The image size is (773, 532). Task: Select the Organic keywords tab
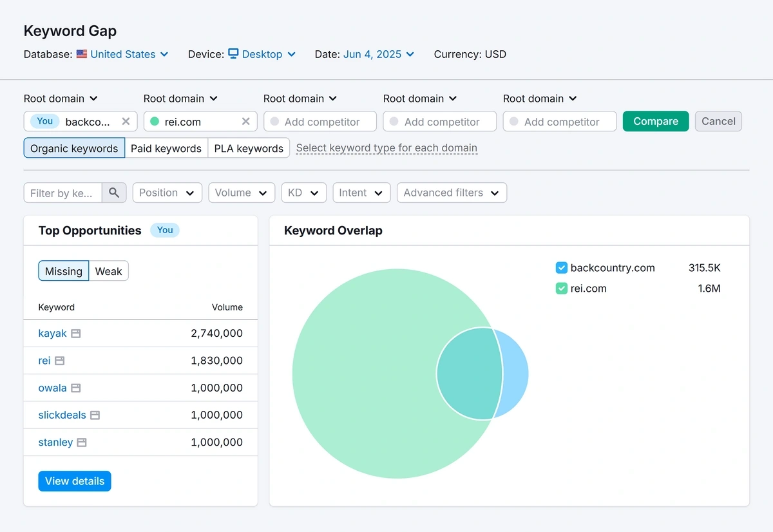click(74, 148)
